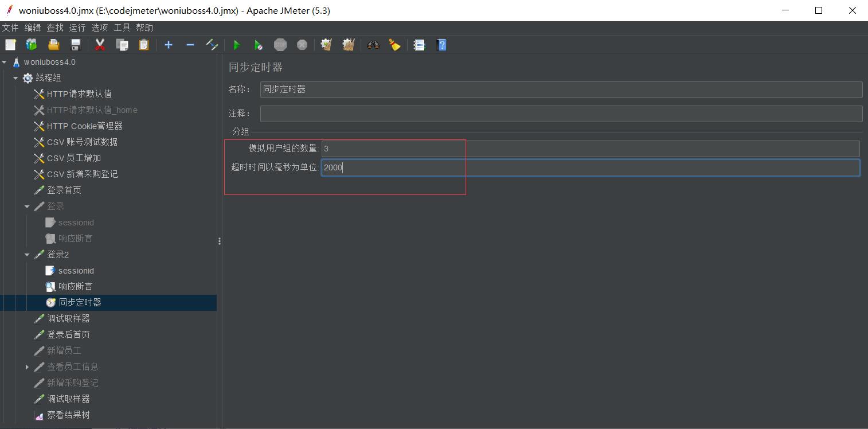The height and width of the screenshot is (429, 868).
Task: Save the test plan via disk icon
Action: tap(75, 45)
